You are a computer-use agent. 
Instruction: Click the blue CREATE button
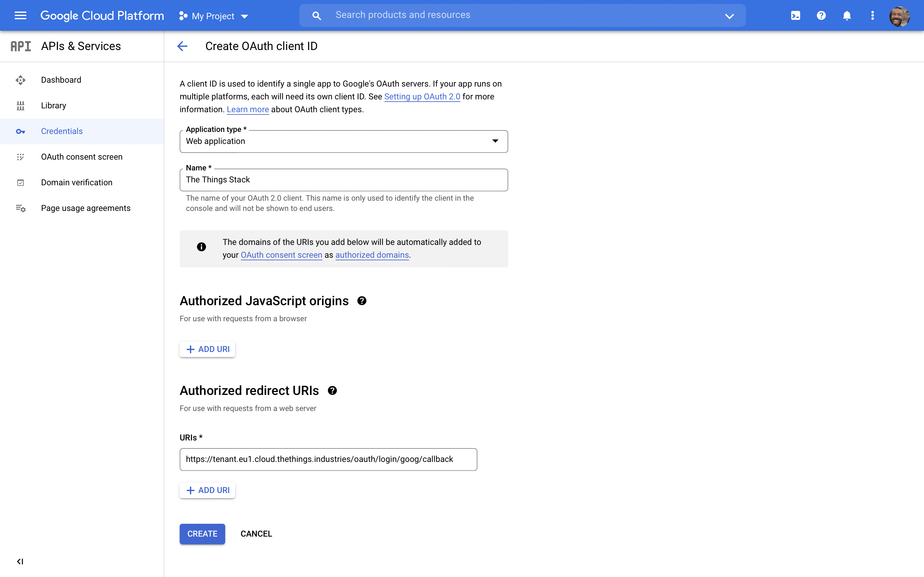pyautogui.click(x=202, y=534)
